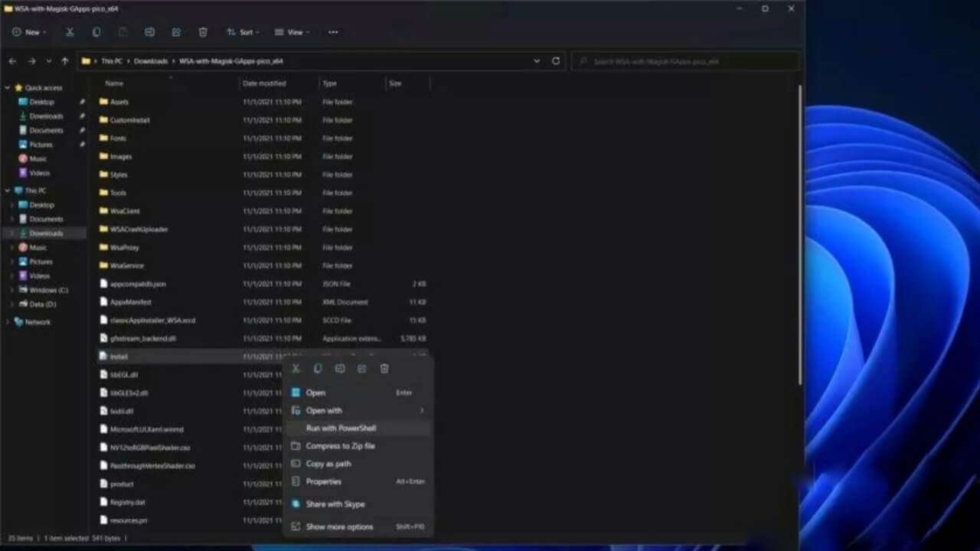Select the Registry.dat file icon
Screen dimensions: 980x551
104,502
